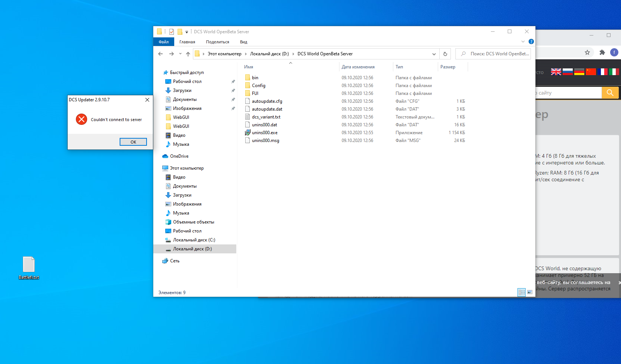Select English flag in browser page
This screenshot has height=364, width=621.
tap(556, 72)
